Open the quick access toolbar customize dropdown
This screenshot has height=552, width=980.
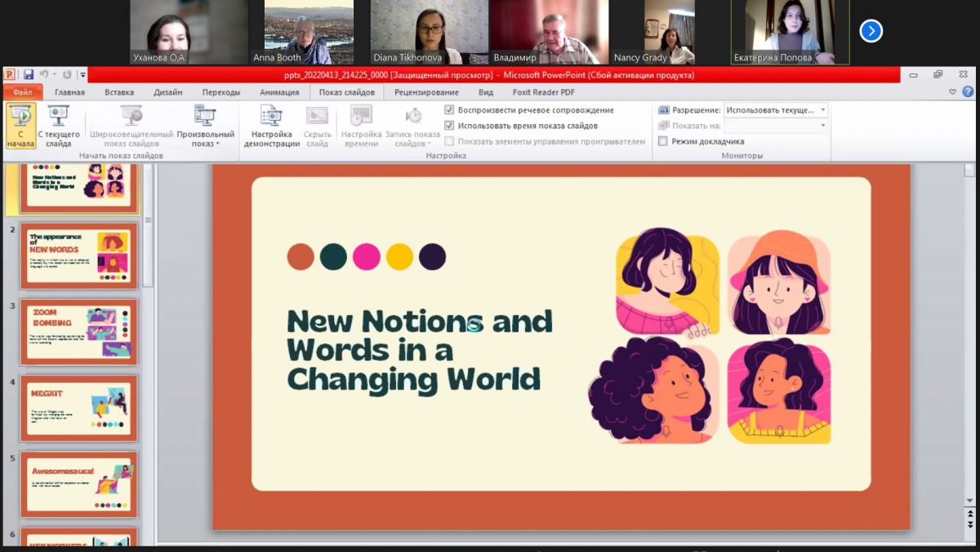click(x=82, y=75)
